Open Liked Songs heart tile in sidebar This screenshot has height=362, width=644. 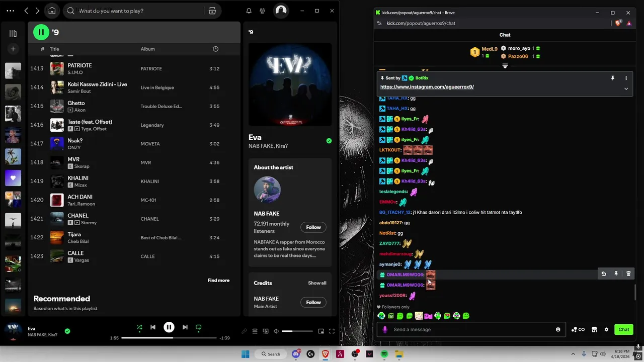(13, 178)
